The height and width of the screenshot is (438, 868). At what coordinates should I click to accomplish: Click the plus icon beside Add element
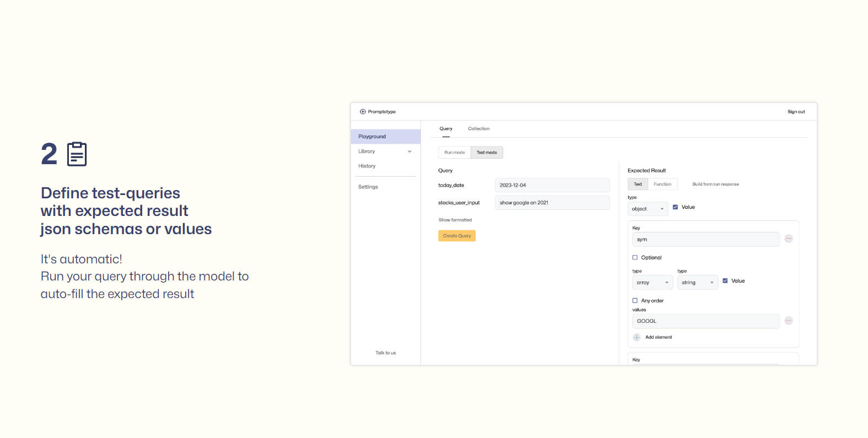(x=637, y=337)
